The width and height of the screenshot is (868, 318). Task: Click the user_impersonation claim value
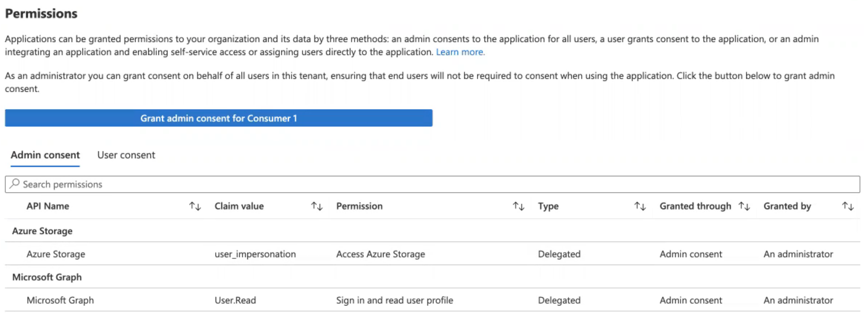click(255, 254)
